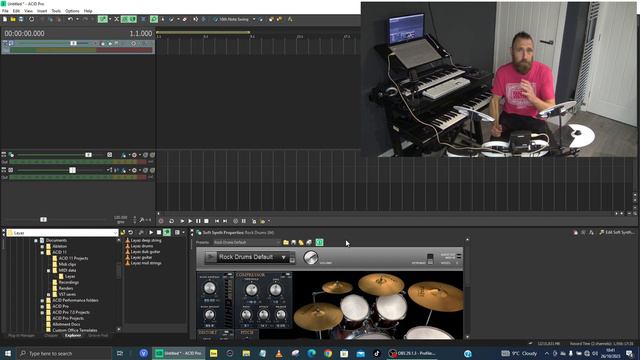
Task: Adjust the first bus track volume fader
Action: pyautogui.click(x=88, y=155)
